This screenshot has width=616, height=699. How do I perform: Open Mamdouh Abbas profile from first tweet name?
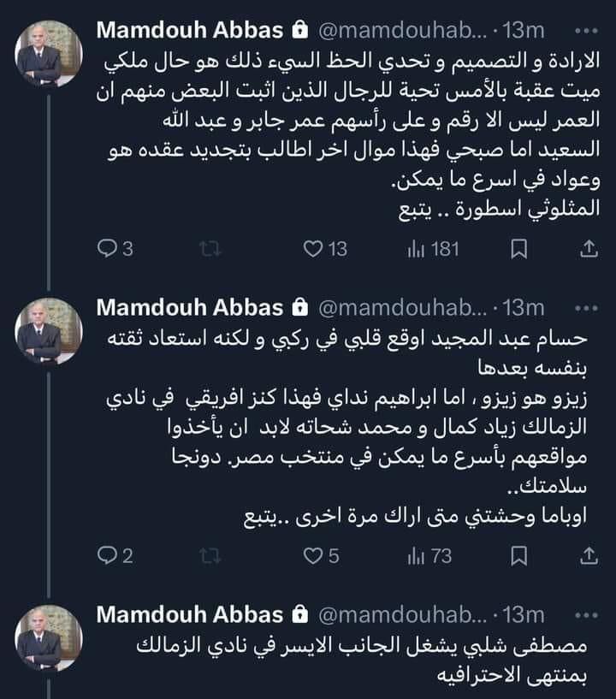tap(189, 31)
